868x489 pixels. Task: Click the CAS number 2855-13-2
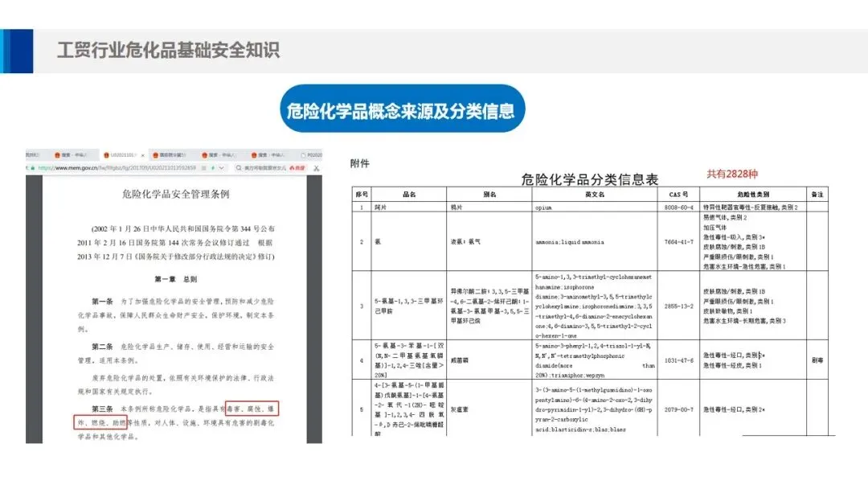click(x=678, y=306)
